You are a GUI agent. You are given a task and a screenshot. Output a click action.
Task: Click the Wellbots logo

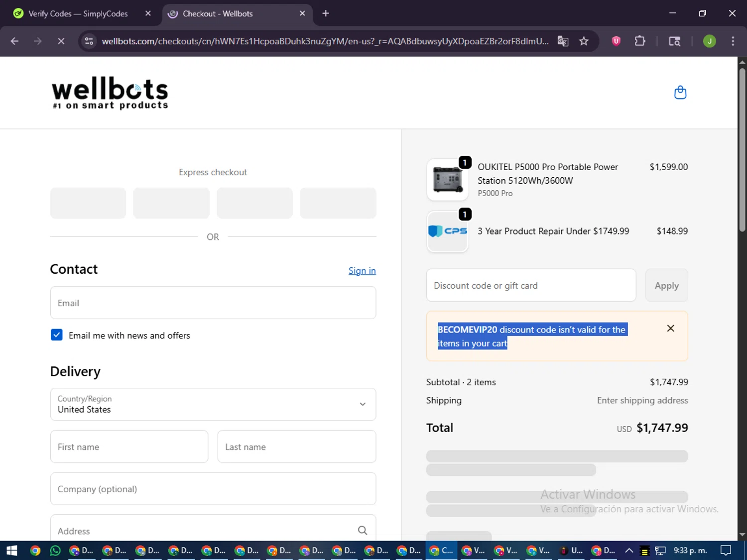110,93
